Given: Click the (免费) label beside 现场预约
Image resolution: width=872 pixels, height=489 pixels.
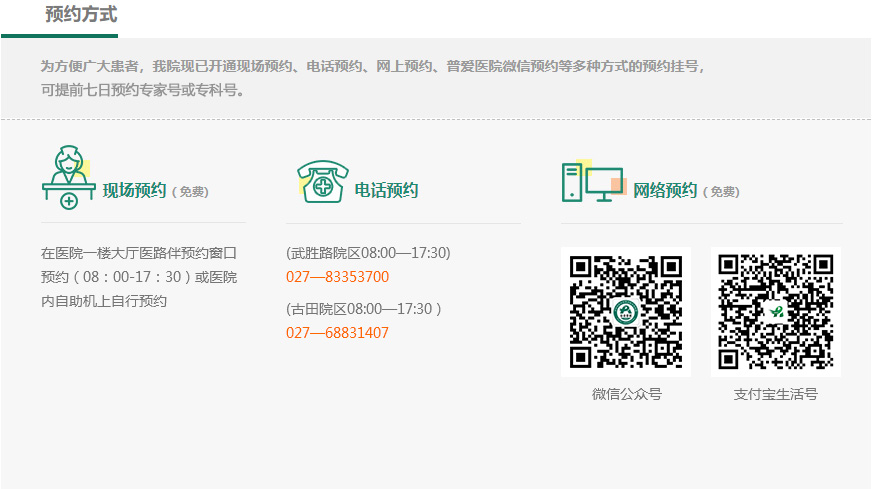Looking at the screenshot, I should click(x=190, y=192).
